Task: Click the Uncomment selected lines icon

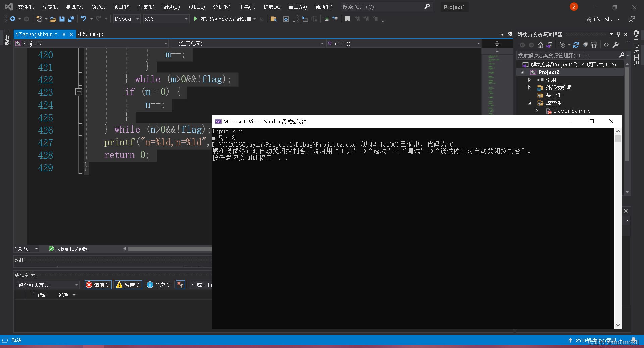Action: (x=335, y=19)
